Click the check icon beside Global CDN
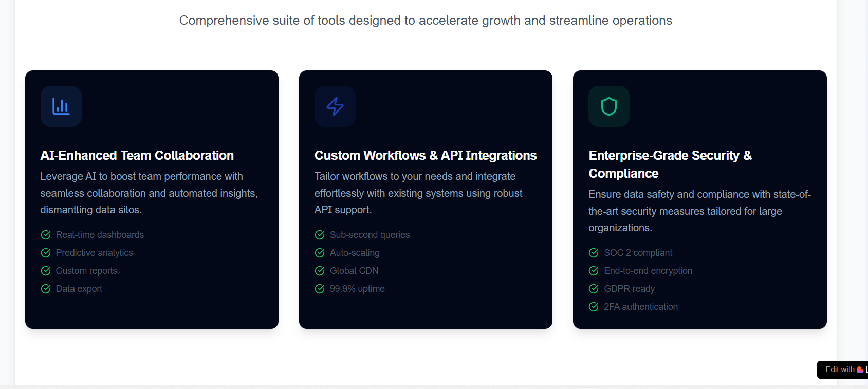The width and height of the screenshot is (868, 389). click(x=320, y=271)
